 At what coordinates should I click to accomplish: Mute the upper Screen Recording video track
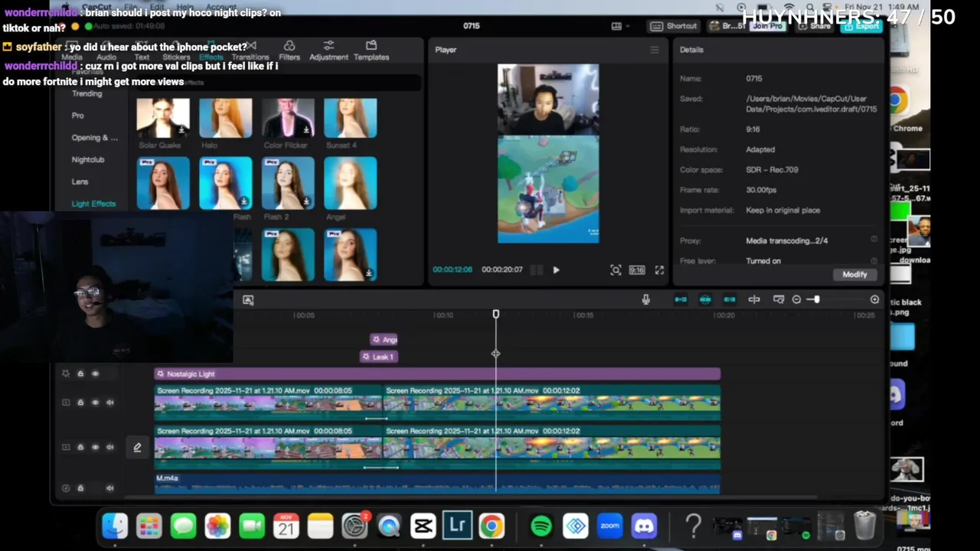coord(110,403)
